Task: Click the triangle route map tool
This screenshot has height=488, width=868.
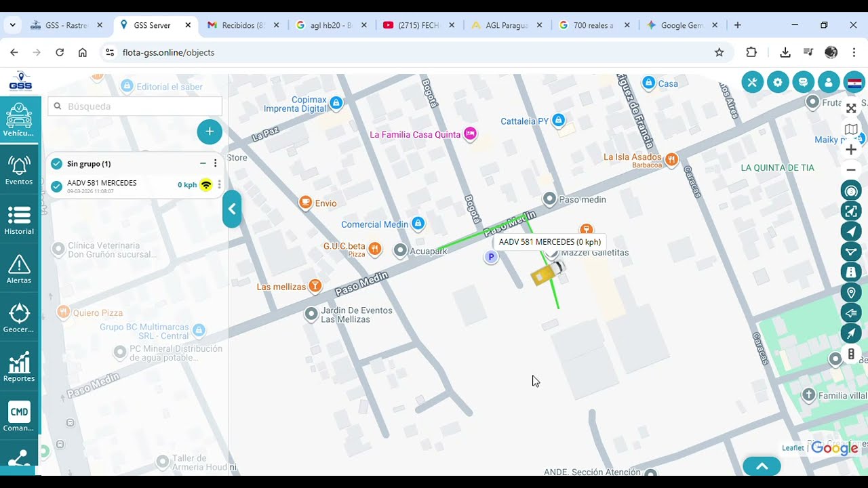Action: (x=851, y=251)
